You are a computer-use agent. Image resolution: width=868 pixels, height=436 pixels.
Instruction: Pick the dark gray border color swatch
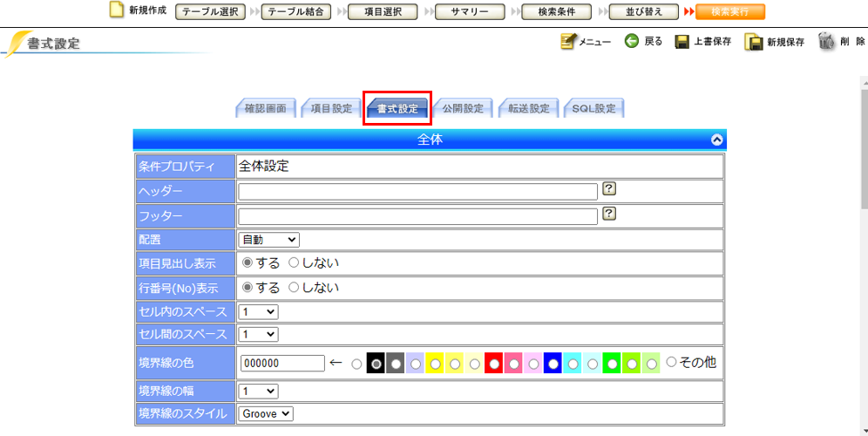(x=396, y=364)
